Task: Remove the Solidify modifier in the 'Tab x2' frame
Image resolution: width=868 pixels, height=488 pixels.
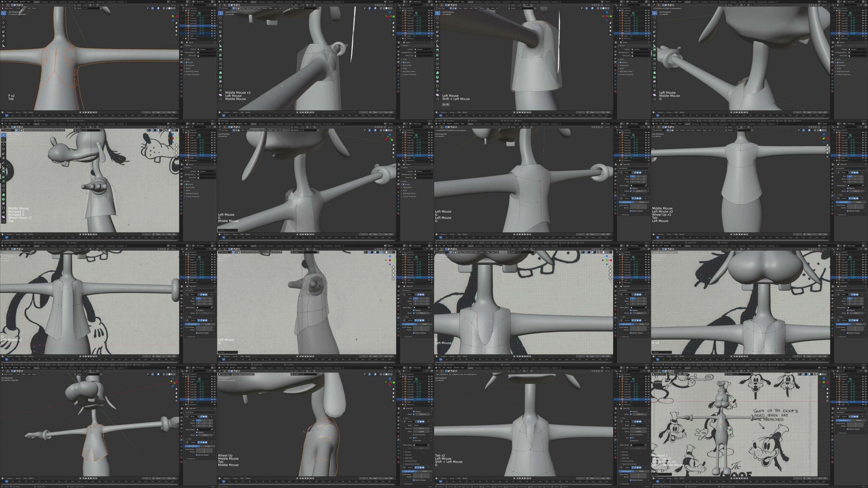Action: (645, 421)
